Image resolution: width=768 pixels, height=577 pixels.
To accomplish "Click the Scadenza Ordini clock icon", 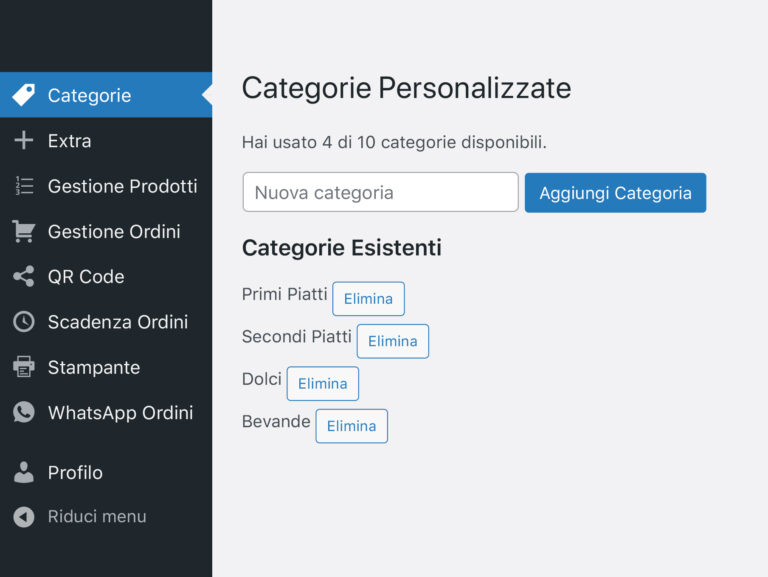I will click(x=24, y=322).
